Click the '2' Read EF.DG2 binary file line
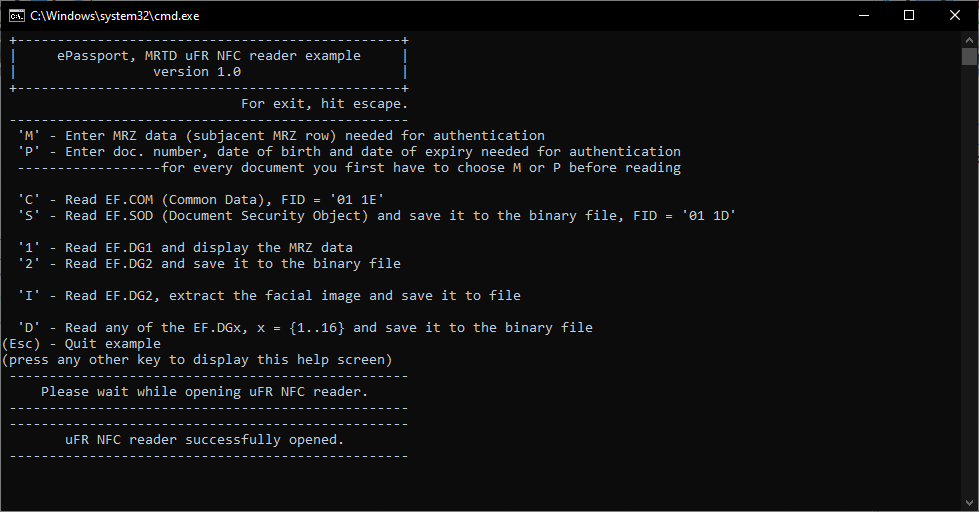The height and width of the screenshot is (512, 979). [209, 263]
